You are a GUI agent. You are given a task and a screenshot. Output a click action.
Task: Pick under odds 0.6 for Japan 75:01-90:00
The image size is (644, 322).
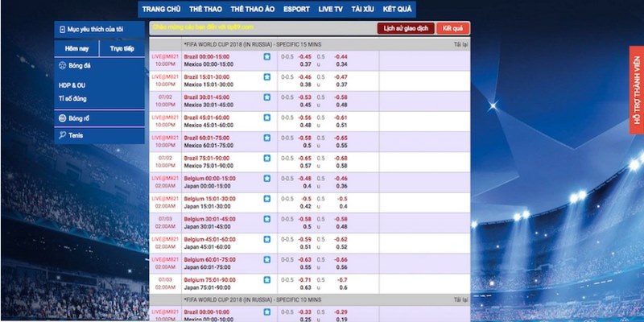(x=344, y=287)
